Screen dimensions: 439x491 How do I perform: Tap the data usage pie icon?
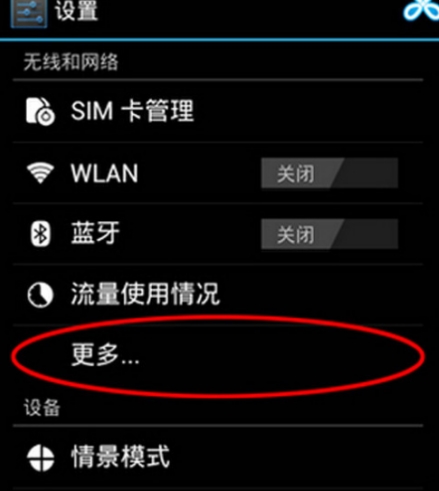click(x=40, y=295)
